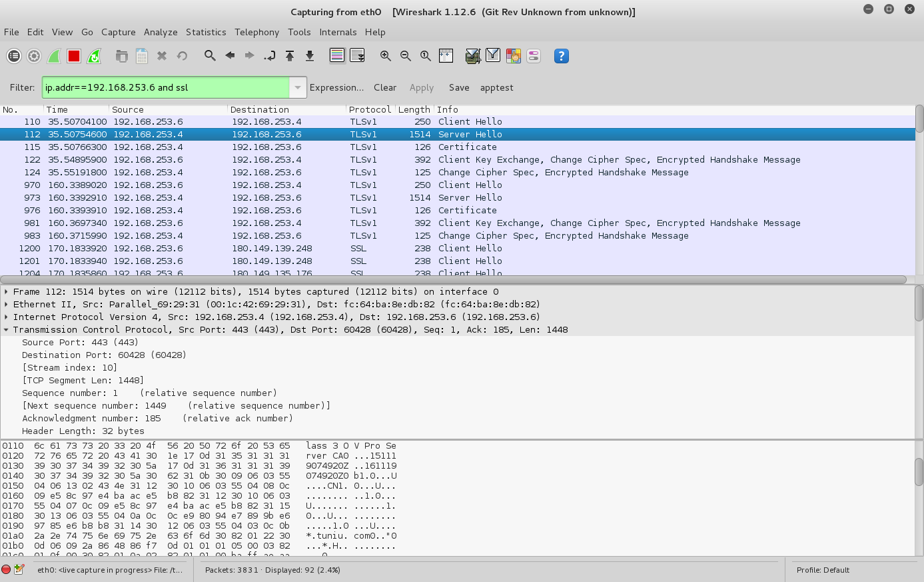
Task: Click the Clear filter button
Action: point(384,87)
